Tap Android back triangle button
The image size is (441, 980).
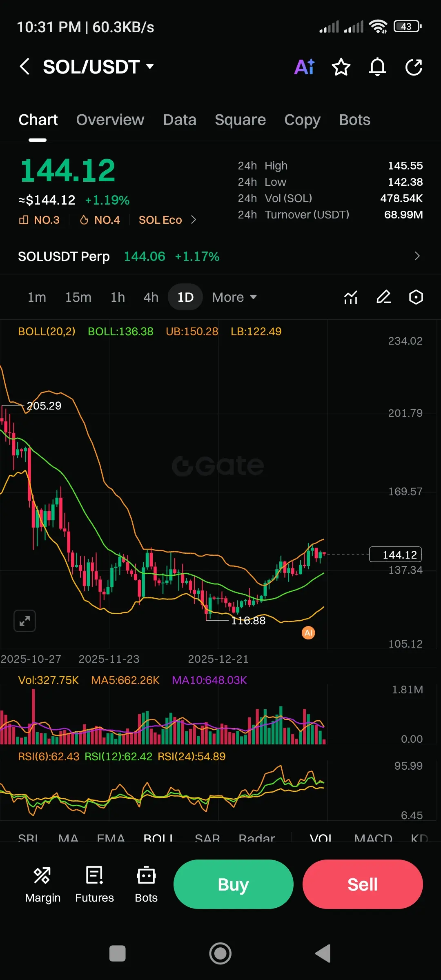323,954
